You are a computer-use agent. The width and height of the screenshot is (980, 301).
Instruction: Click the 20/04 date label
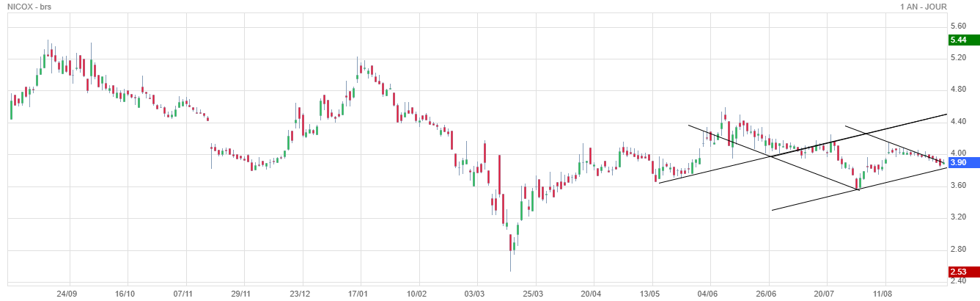592,293
